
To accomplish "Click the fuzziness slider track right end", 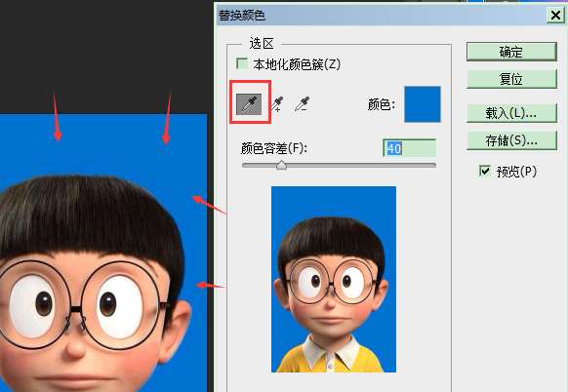I will 433,166.
